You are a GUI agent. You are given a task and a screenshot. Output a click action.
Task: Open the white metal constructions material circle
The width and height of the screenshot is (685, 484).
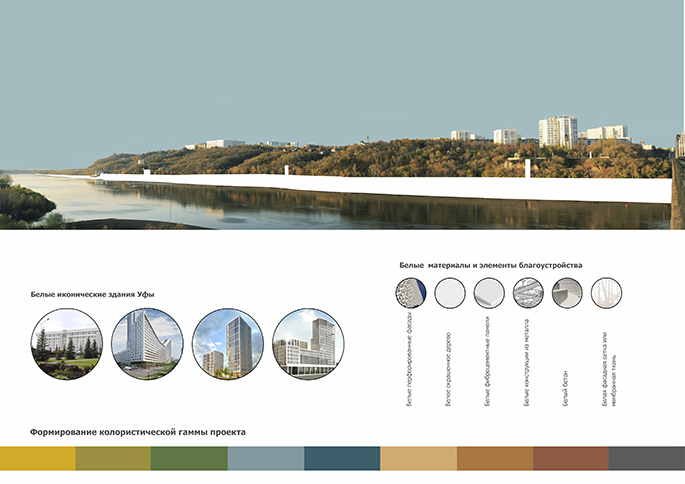[528, 293]
